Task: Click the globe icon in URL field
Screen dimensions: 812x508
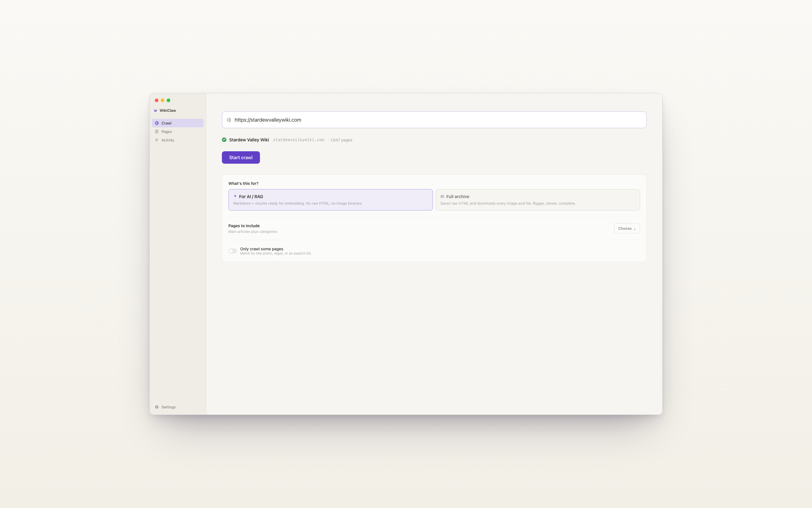Action: (229, 120)
